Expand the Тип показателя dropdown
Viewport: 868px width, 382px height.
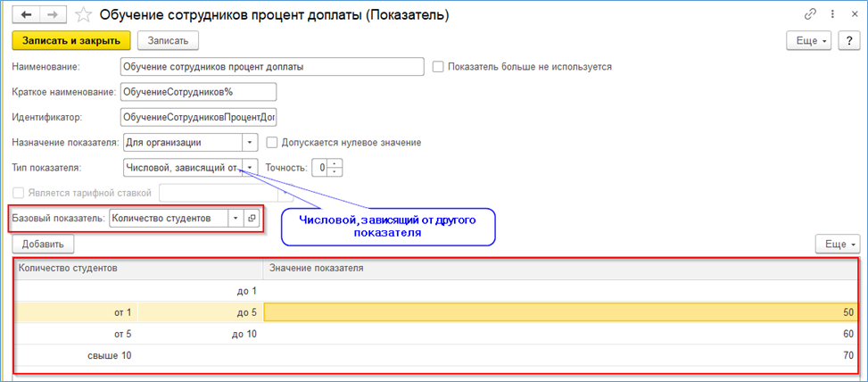tap(250, 167)
